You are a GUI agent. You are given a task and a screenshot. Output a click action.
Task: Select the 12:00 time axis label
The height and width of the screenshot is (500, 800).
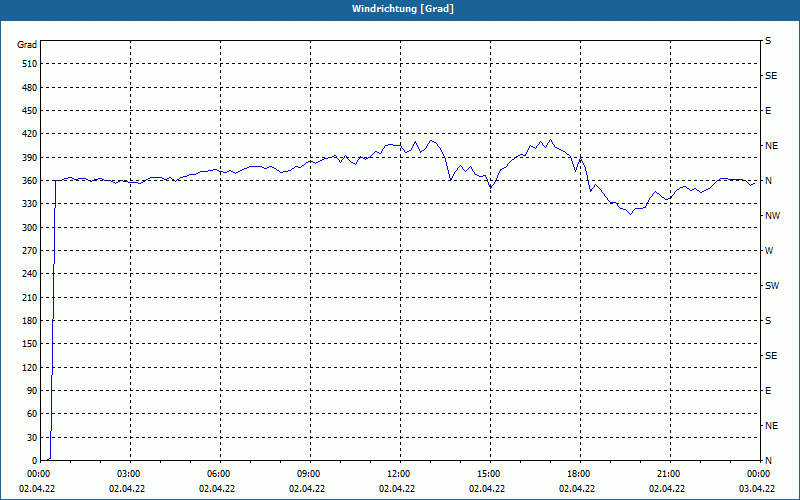[x=397, y=474]
